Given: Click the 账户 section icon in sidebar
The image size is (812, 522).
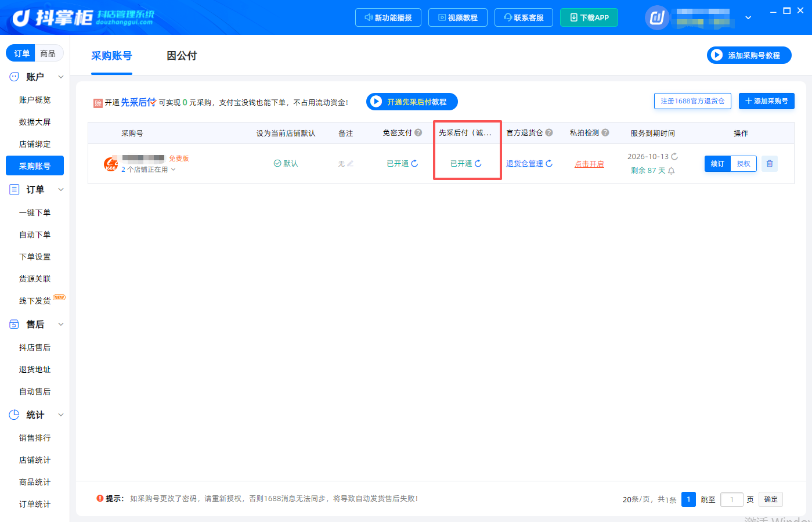Looking at the screenshot, I should point(15,77).
